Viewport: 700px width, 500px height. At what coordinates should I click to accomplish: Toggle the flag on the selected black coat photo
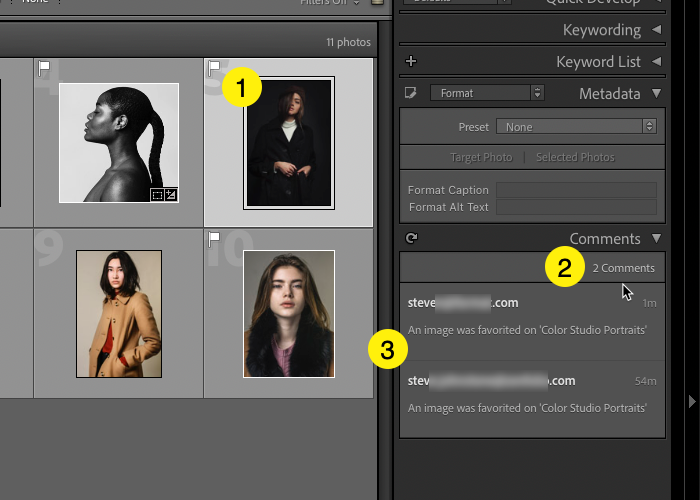click(x=214, y=68)
